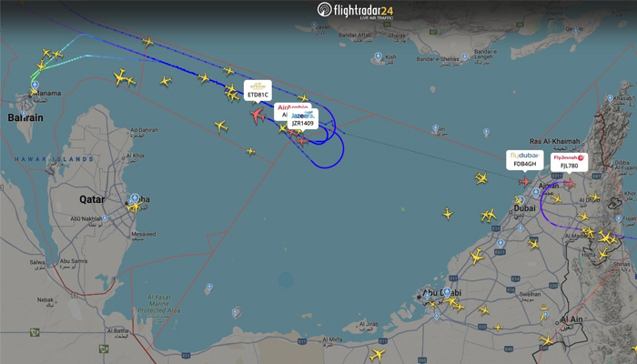Open the Kish island airport pin
Viewport: 637px width, 364px height.
coord(379,56)
